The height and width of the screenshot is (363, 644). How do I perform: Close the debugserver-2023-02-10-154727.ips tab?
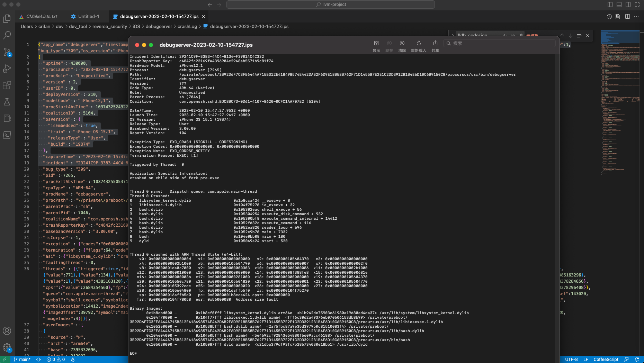click(x=204, y=17)
